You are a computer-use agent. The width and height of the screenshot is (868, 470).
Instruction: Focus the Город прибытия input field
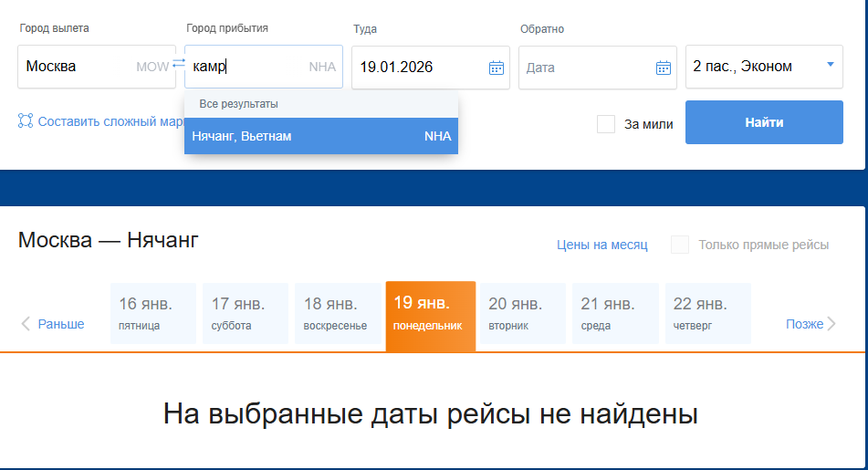(246, 67)
